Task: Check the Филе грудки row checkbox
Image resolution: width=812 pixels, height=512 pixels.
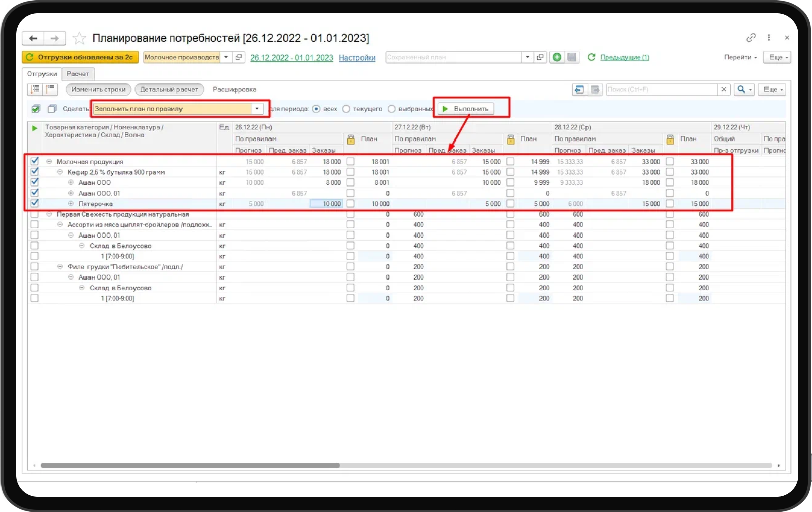Action: (35, 266)
